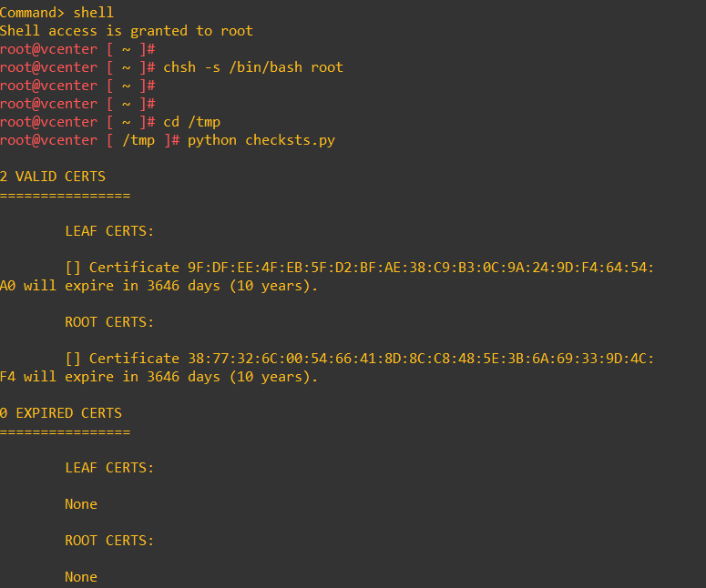
Task: Click the "A0 will expire in 3646 days" line
Action: click(x=159, y=286)
